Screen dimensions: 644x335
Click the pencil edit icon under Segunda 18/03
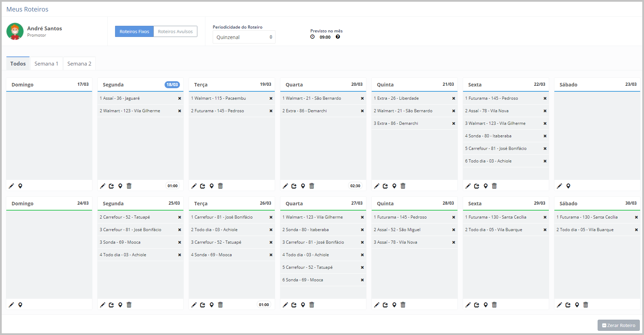coord(103,186)
